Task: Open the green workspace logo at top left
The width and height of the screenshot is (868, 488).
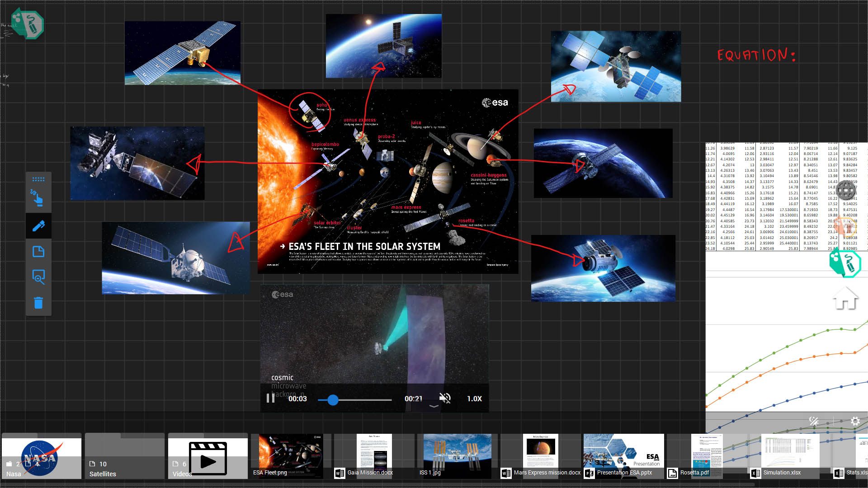Action: [x=28, y=23]
